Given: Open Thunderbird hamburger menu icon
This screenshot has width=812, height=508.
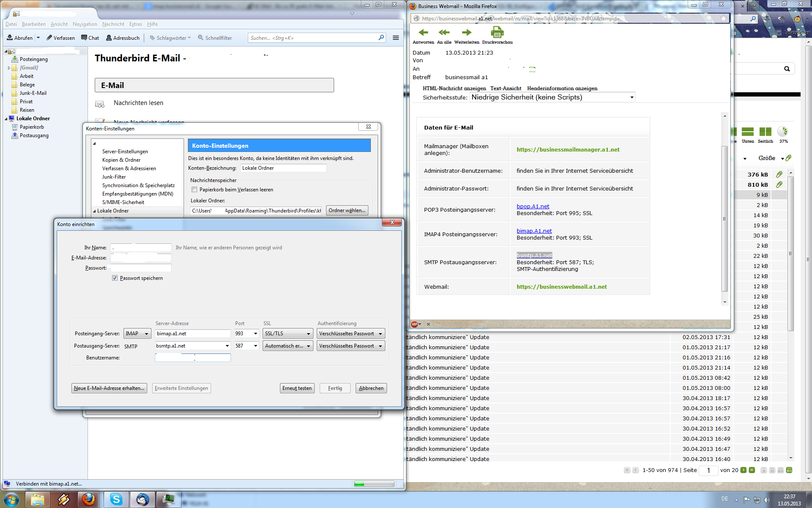Looking at the screenshot, I should 396,38.
